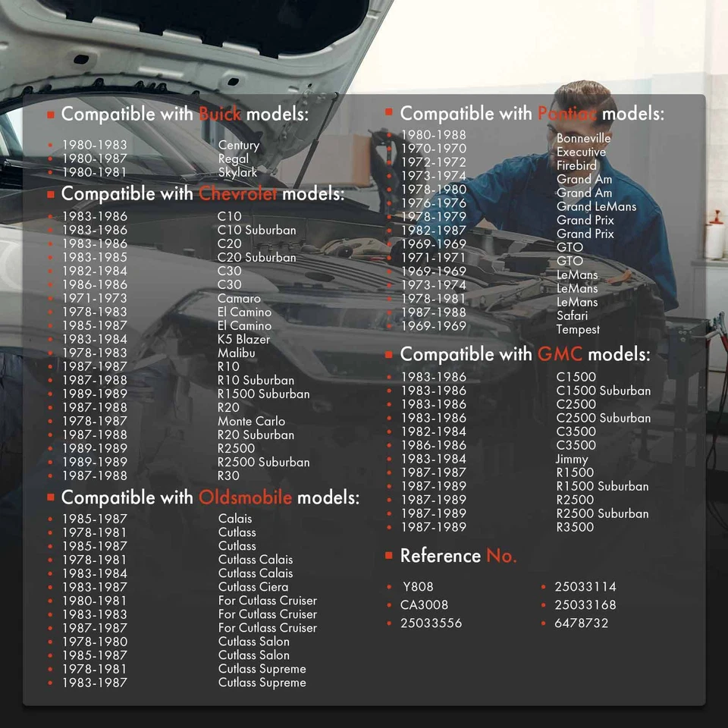
Task: Click the '1976-1976' year range under Pontiac
Action: (x=434, y=203)
